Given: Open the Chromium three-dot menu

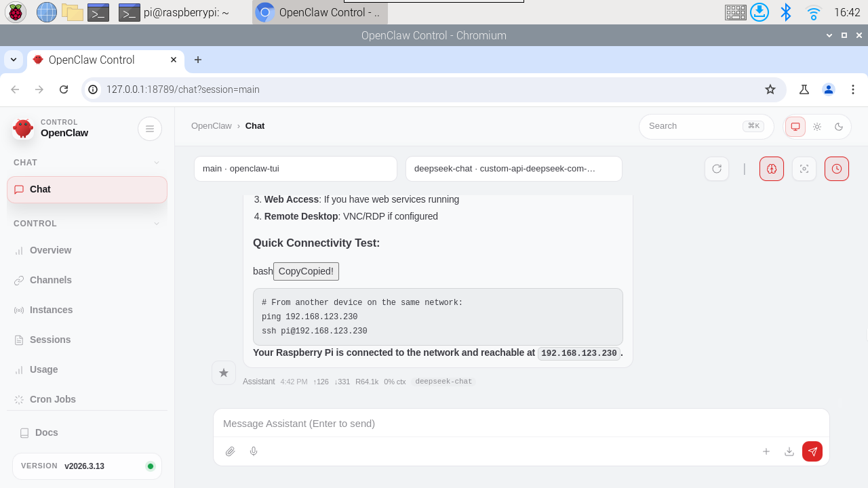Looking at the screenshot, I should [x=853, y=89].
